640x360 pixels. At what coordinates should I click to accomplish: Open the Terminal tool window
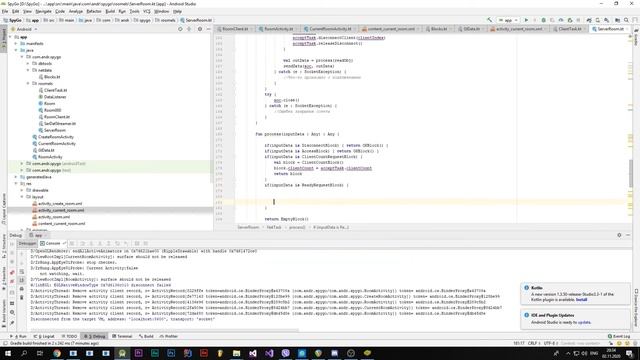coord(122,336)
